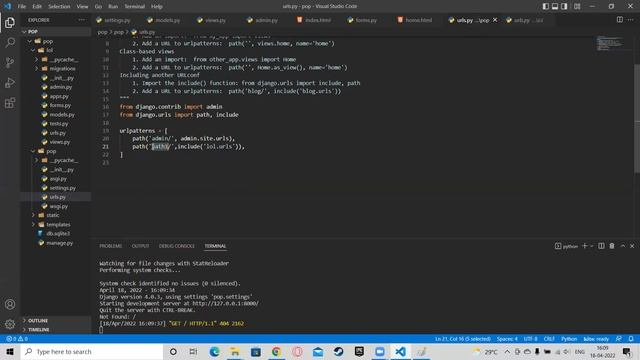Screen dimensions: 640x360
Task: Open notifications bell in status bar
Action: coord(631,339)
